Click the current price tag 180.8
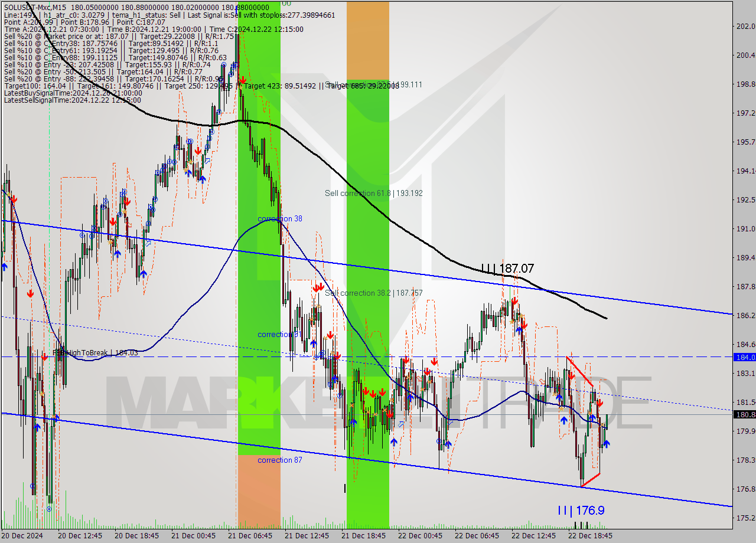This screenshot has height=543, width=756. point(744,414)
